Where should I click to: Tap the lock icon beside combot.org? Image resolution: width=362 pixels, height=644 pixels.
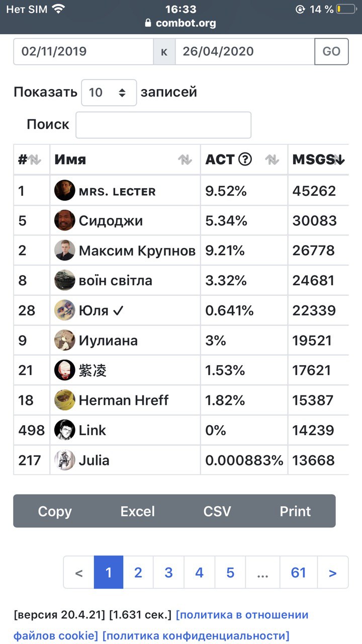click(x=148, y=23)
